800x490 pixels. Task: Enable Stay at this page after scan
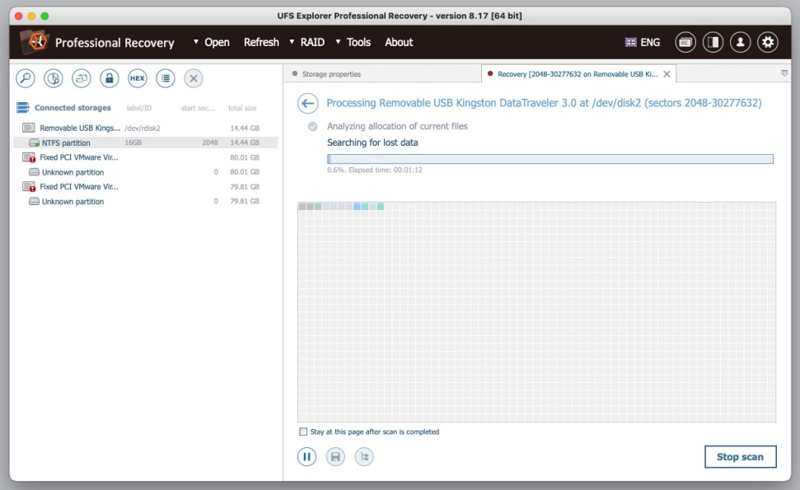click(x=304, y=432)
